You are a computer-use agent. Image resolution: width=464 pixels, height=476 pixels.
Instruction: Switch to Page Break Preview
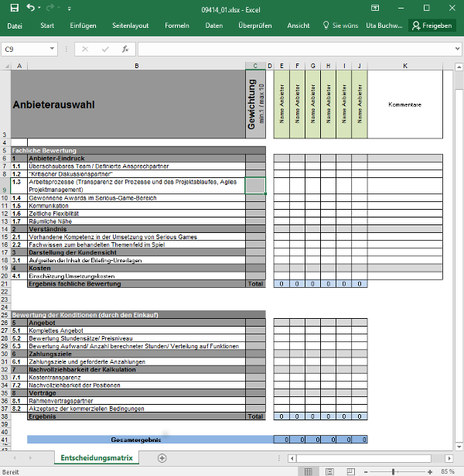350,471
